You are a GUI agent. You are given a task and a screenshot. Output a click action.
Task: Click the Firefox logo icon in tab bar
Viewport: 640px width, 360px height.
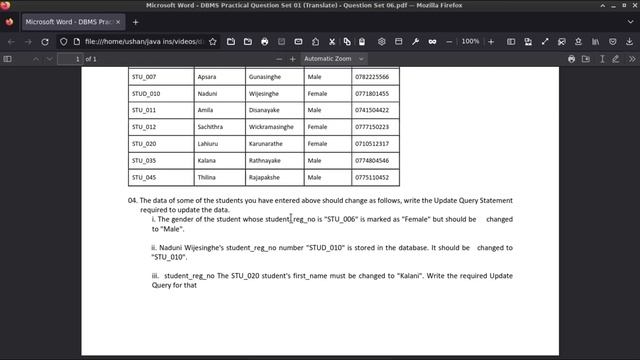pos(9,22)
